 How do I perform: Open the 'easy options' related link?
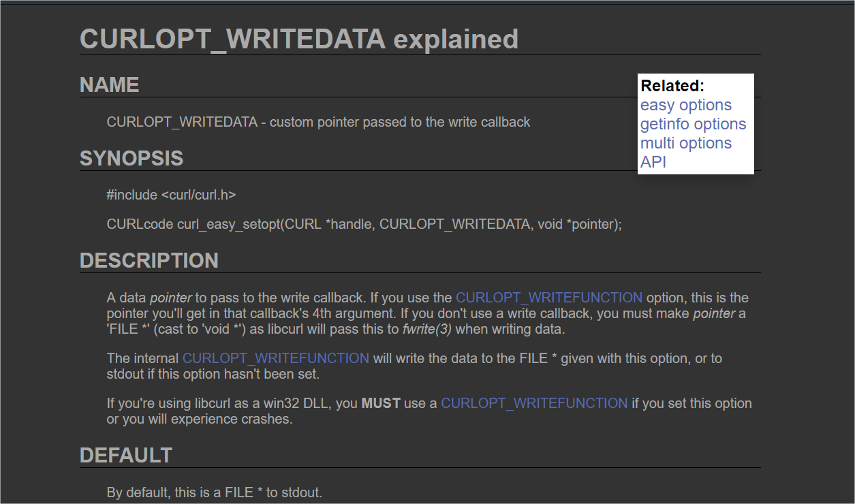pyautogui.click(x=686, y=105)
